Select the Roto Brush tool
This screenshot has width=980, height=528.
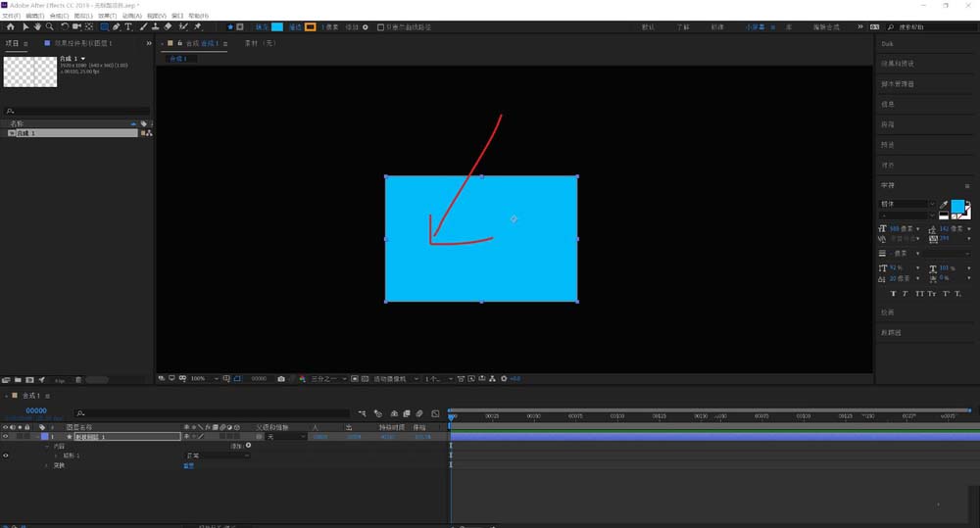(x=183, y=26)
